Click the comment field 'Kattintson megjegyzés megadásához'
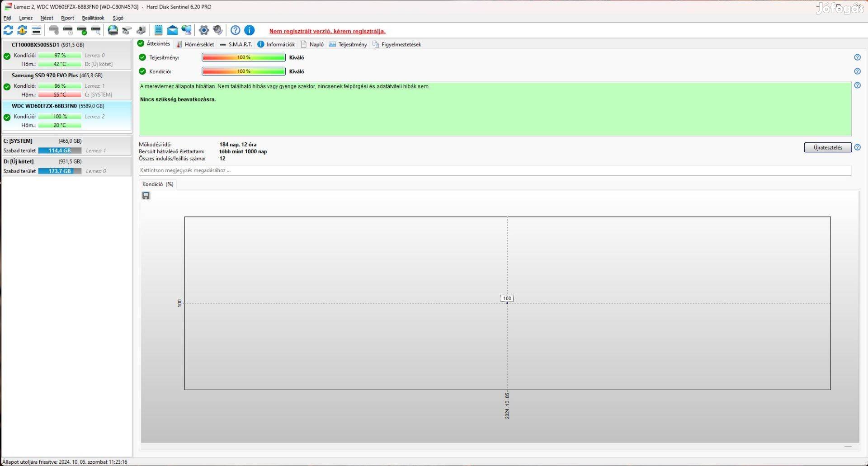The height and width of the screenshot is (466, 868). [x=495, y=170]
